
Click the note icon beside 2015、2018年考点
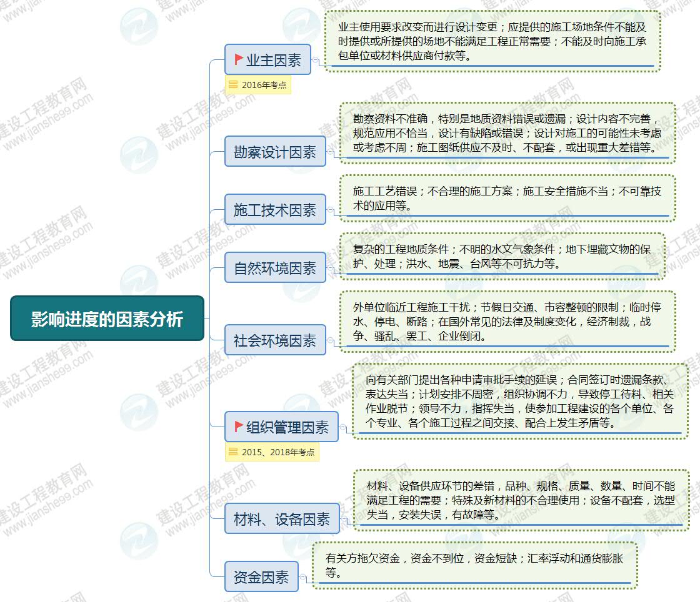(233, 452)
